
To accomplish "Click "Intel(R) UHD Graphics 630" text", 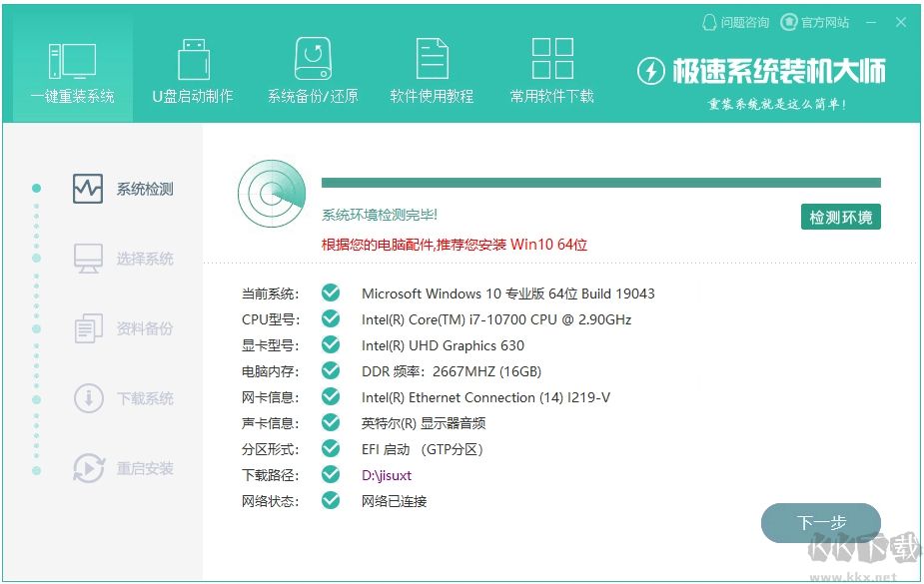I will tap(443, 345).
